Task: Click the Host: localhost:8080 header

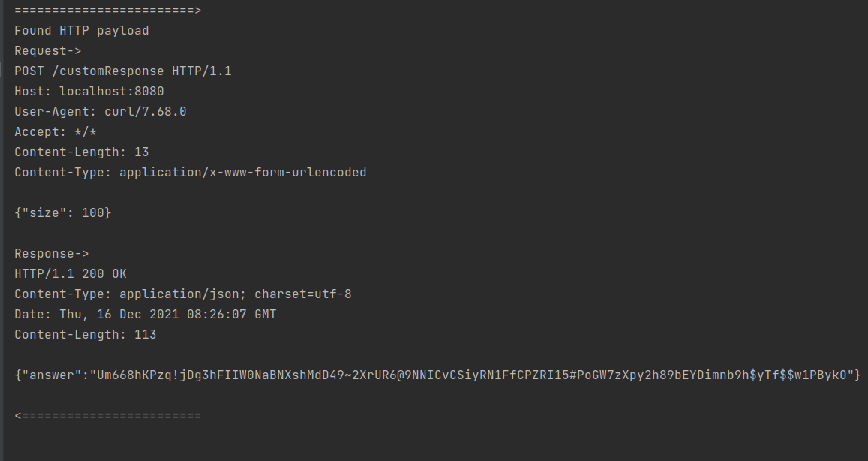Action: pyautogui.click(x=89, y=92)
